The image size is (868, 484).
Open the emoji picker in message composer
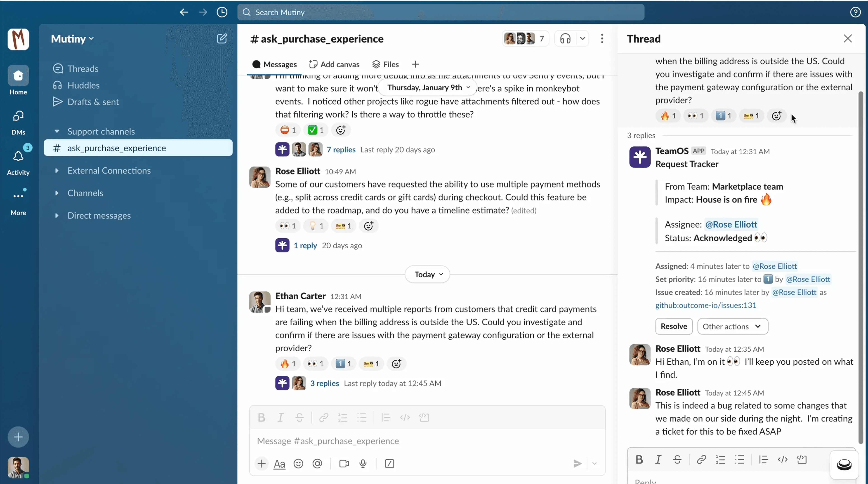pyautogui.click(x=298, y=464)
